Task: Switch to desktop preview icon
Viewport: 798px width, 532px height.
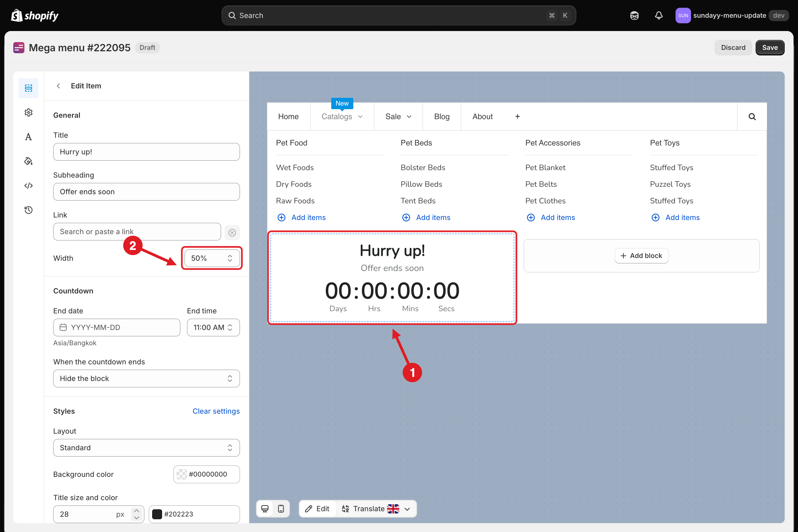Action: click(x=265, y=509)
